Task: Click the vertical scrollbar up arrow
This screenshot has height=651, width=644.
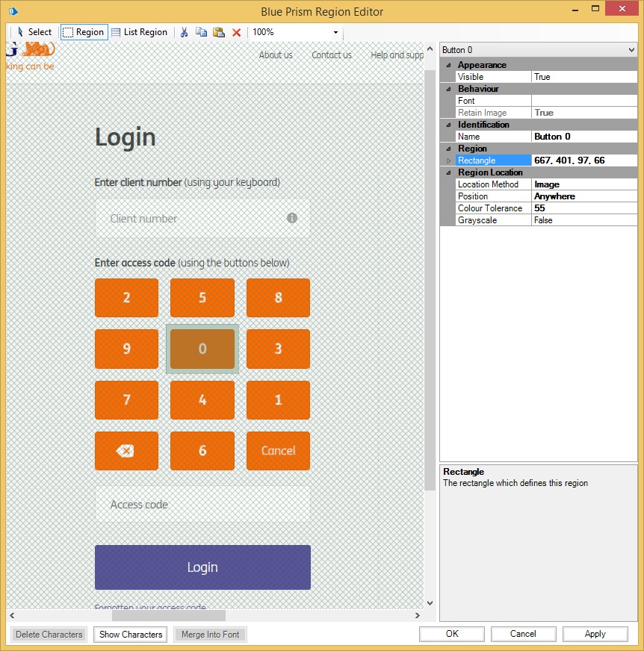Action: (430, 49)
